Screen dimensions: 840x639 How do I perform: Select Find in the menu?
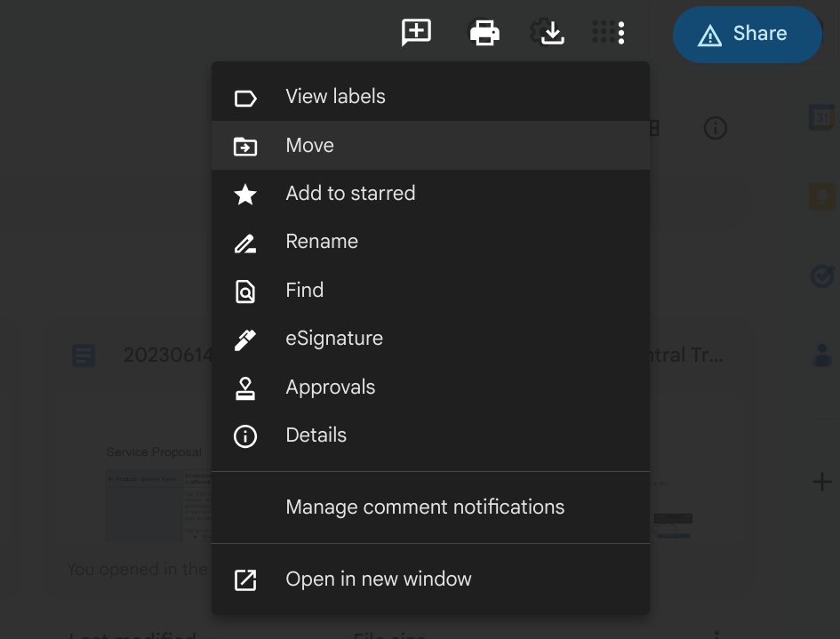pyautogui.click(x=304, y=291)
